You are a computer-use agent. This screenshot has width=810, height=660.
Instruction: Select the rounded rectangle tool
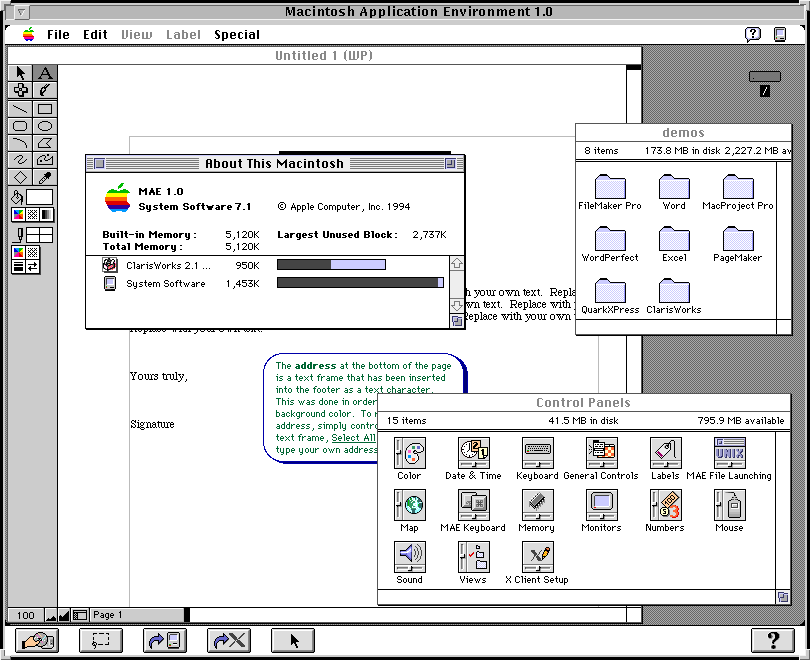(x=20, y=126)
